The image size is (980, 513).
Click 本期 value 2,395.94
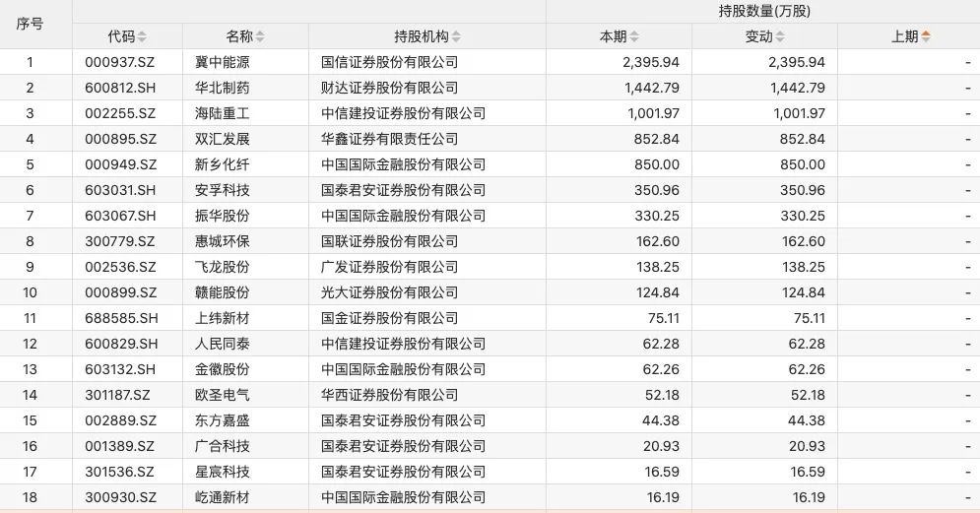coord(651,62)
